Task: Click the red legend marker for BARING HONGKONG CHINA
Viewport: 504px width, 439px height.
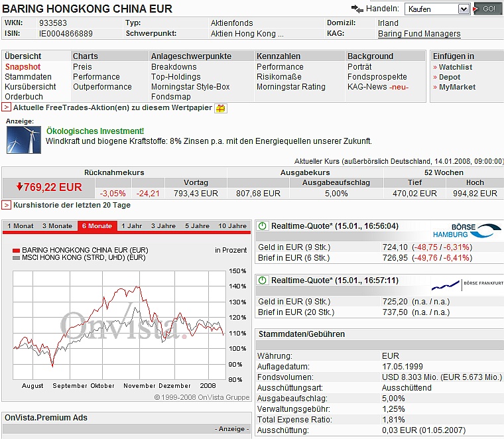Action: [x=16, y=251]
